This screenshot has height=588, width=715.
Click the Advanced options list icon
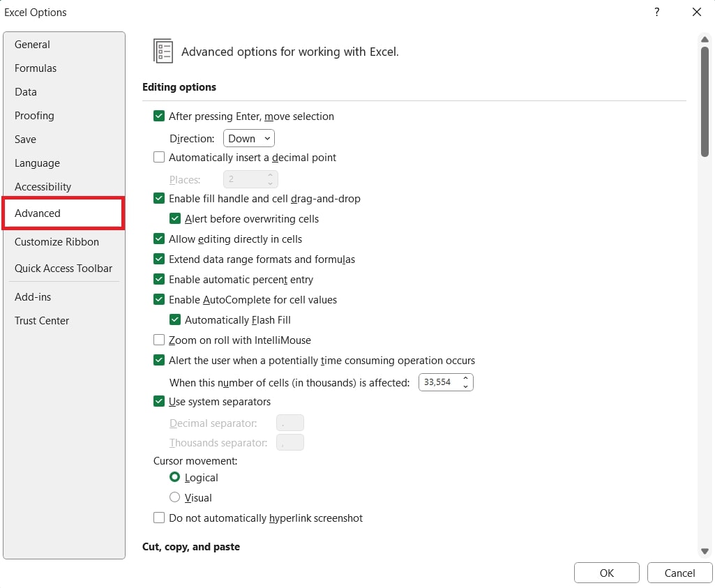coord(163,51)
